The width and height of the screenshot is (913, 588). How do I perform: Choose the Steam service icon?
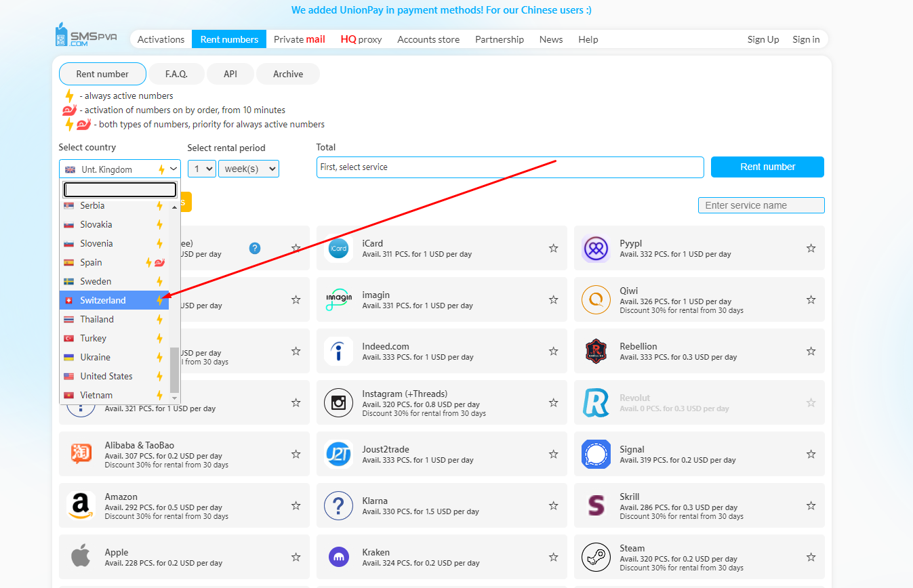(x=596, y=558)
